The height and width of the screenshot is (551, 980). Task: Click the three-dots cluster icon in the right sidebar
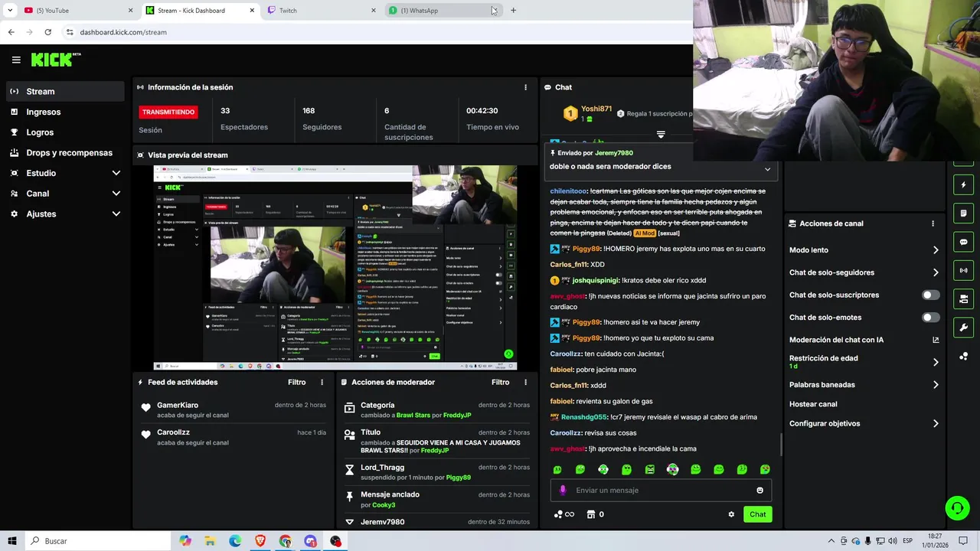(x=963, y=357)
